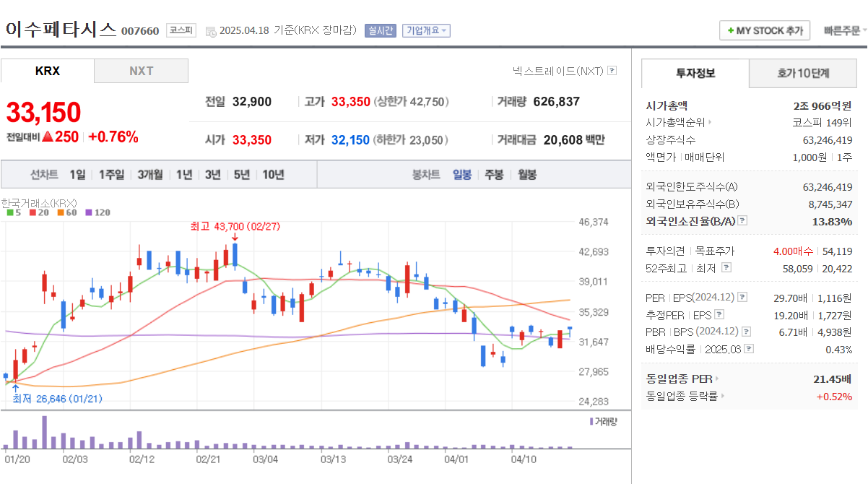Click the 코스피 149위 ranking value

(x=822, y=122)
